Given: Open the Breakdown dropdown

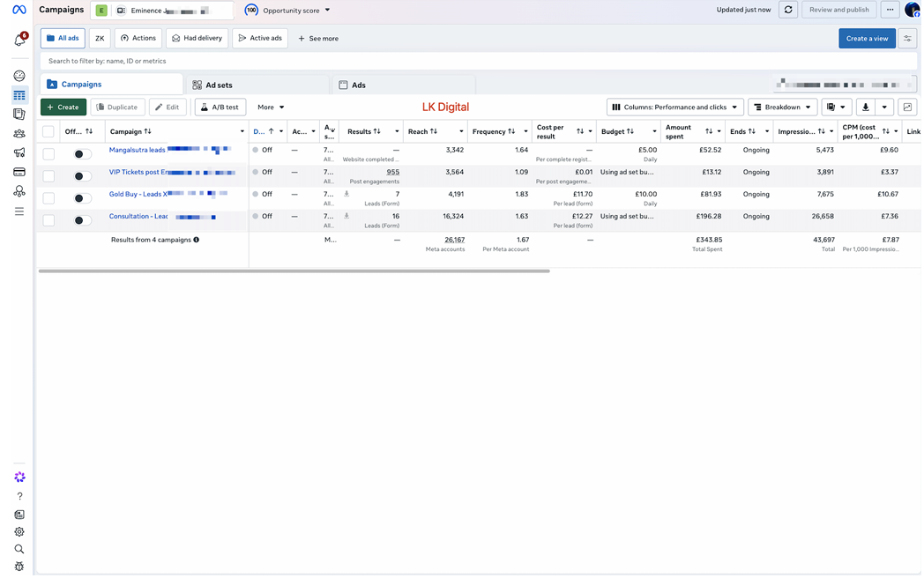Looking at the screenshot, I should [783, 107].
